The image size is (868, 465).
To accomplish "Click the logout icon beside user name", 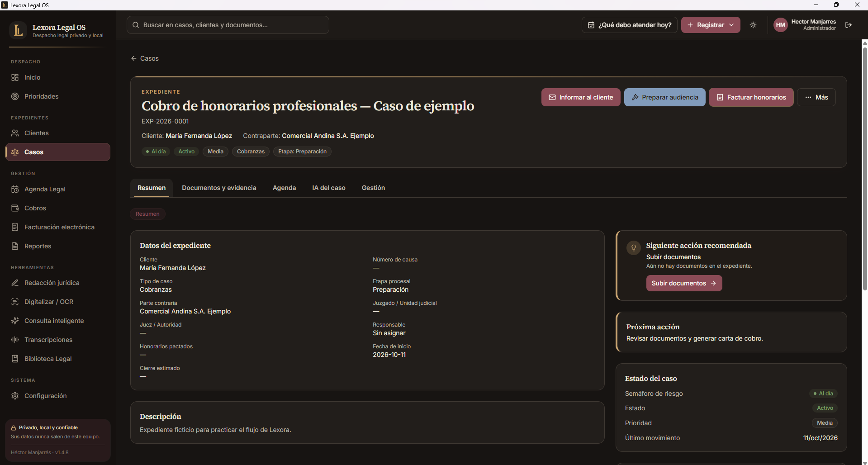I will pos(849,25).
